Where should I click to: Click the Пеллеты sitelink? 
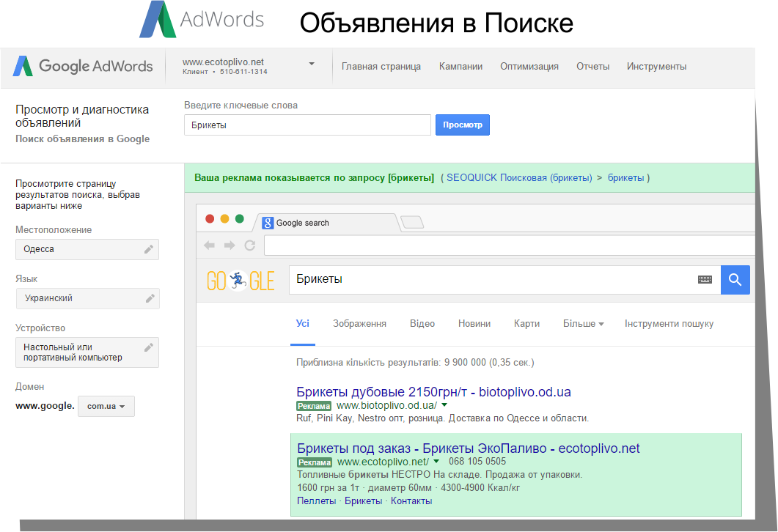click(317, 500)
